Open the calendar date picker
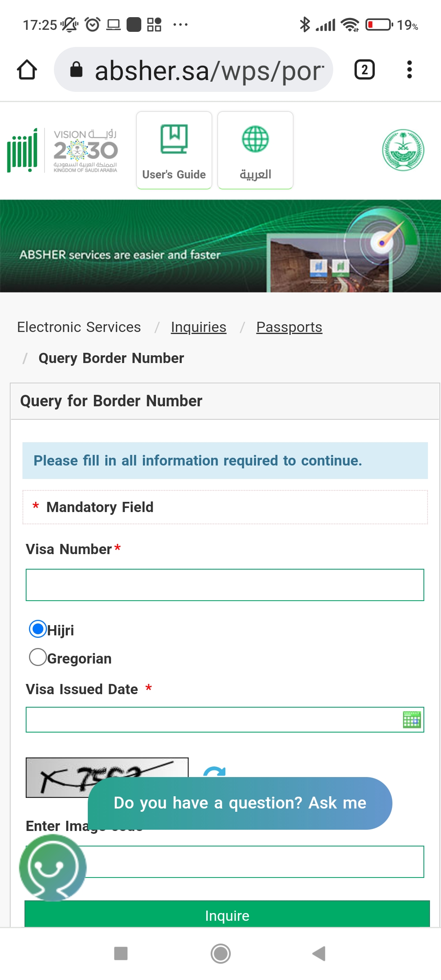 [x=412, y=719]
